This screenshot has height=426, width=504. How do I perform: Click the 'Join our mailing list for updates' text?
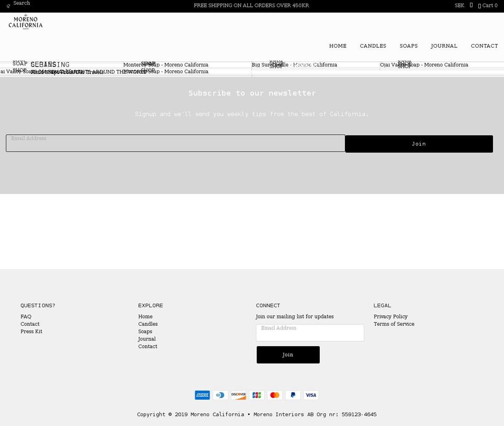point(295,316)
